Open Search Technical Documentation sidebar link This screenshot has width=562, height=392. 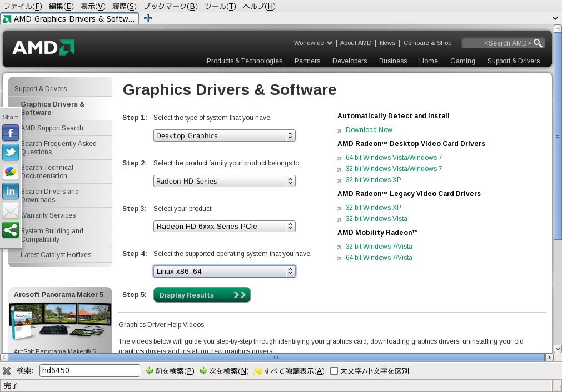point(47,172)
